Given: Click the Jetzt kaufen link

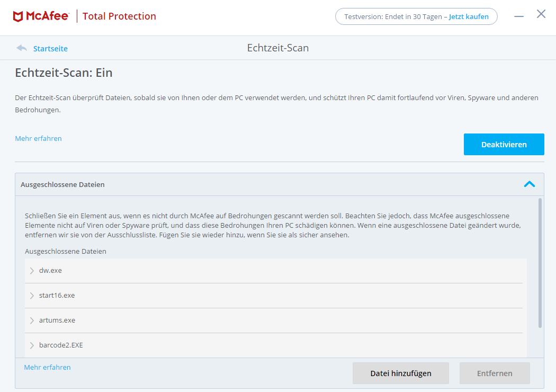Looking at the screenshot, I should [469, 16].
